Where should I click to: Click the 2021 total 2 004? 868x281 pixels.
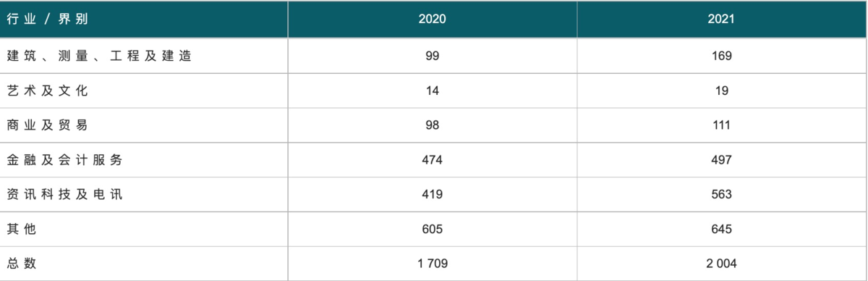coord(721,264)
